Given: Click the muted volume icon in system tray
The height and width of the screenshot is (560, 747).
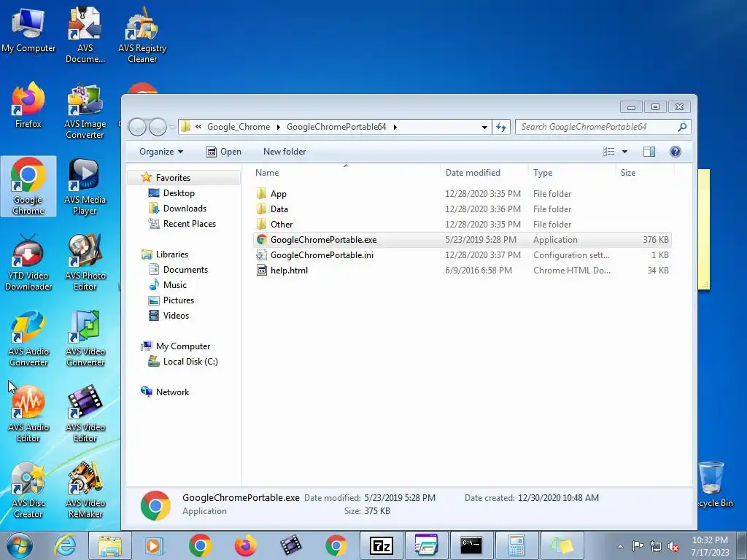Looking at the screenshot, I should (x=673, y=546).
